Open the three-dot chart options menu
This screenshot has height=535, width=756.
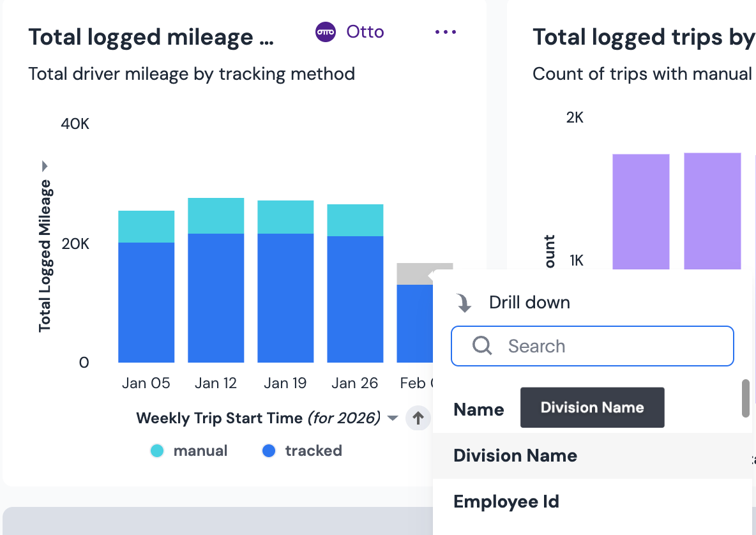pos(446,32)
